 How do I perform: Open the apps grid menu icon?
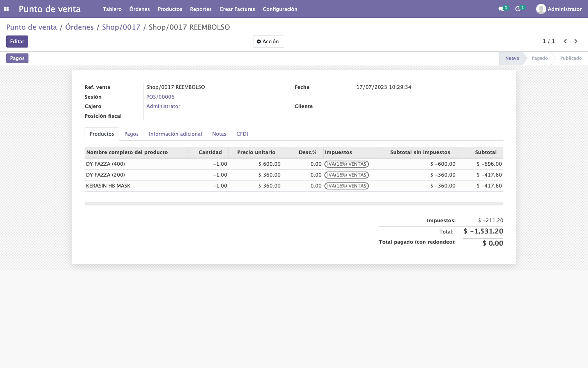(x=6, y=9)
